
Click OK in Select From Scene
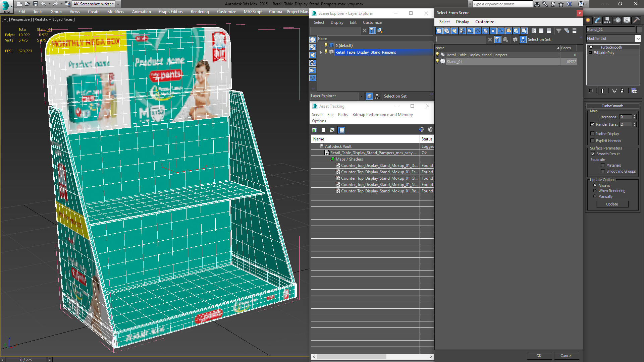tap(539, 356)
